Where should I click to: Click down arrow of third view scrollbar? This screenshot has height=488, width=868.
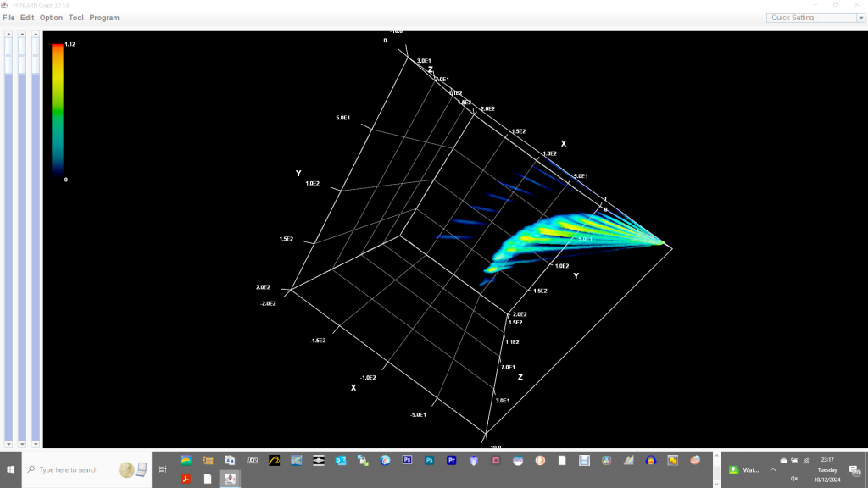[36, 444]
